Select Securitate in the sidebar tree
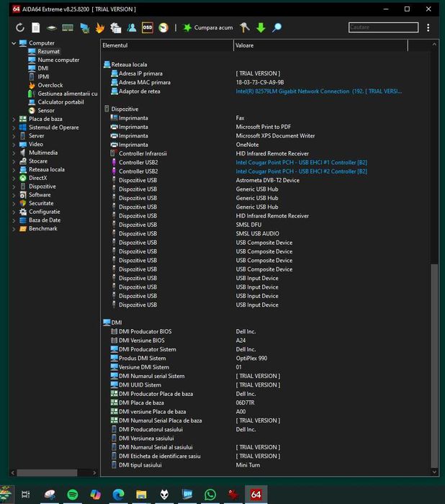This screenshot has width=445, height=504. point(41,203)
